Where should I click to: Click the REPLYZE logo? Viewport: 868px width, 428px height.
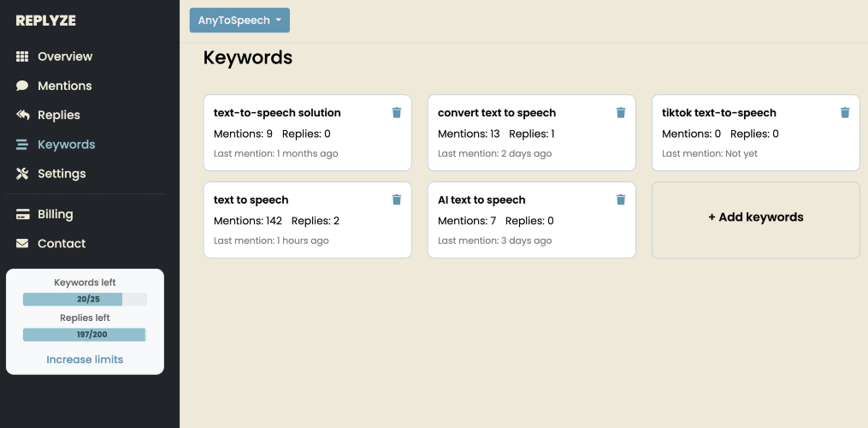click(x=46, y=21)
